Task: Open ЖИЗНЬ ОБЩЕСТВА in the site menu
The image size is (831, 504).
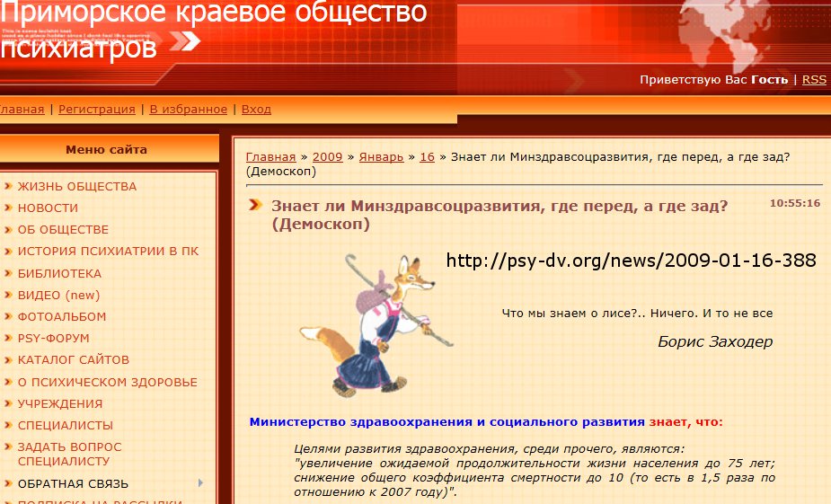Action: point(77,187)
